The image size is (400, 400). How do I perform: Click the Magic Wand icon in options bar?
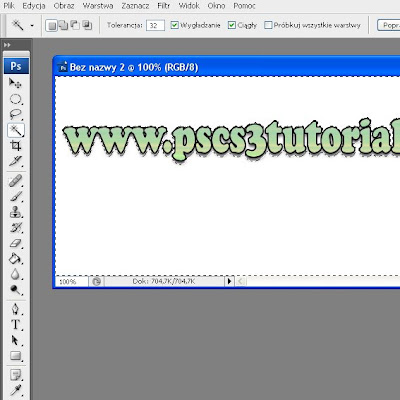pos(18,25)
